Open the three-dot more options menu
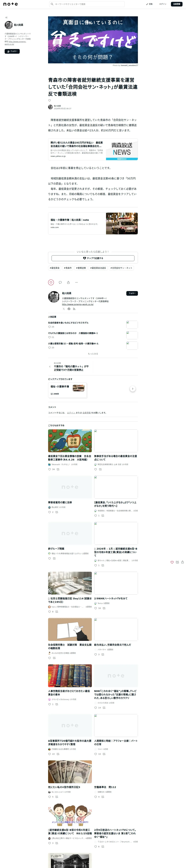 click(76, 282)
